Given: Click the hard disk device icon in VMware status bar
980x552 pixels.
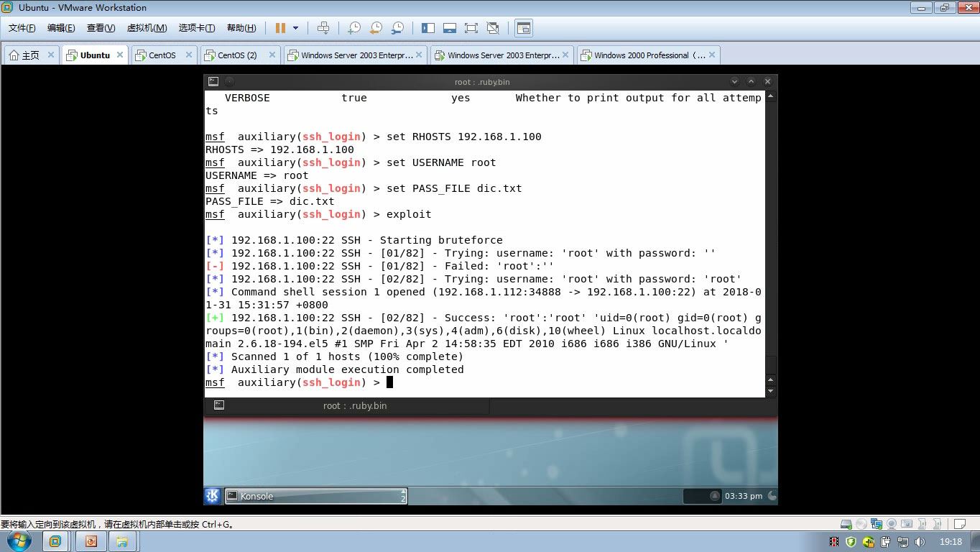Looking at the screenshot, I should [x=846, y=524].
